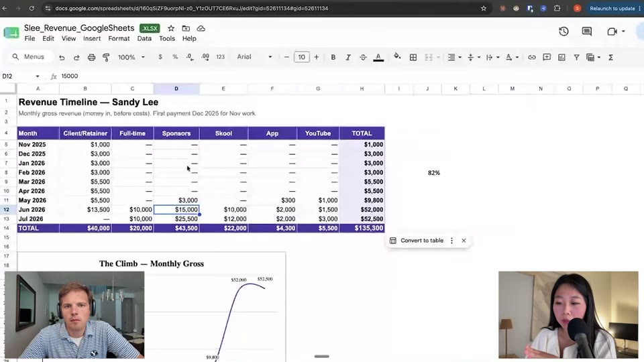Click the Move to folder icon
The height and width of the screenshot is (362, 644).
pyautogui.click(x=186, y=28)
